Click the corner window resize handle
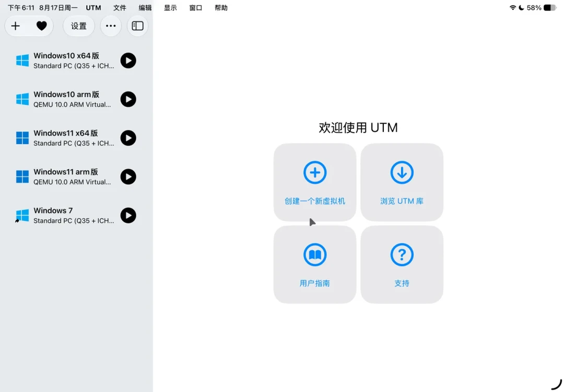 pos(557,385)
